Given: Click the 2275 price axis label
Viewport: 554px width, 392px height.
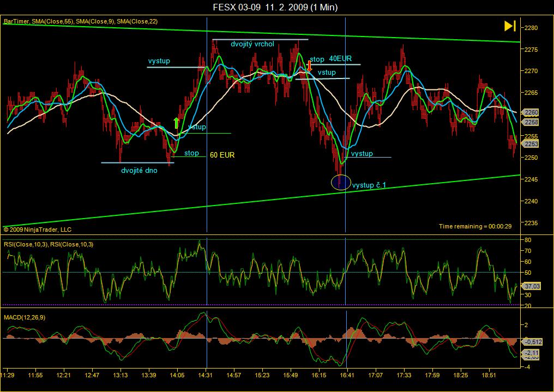Looking at the screenshot, I should 531,50.
